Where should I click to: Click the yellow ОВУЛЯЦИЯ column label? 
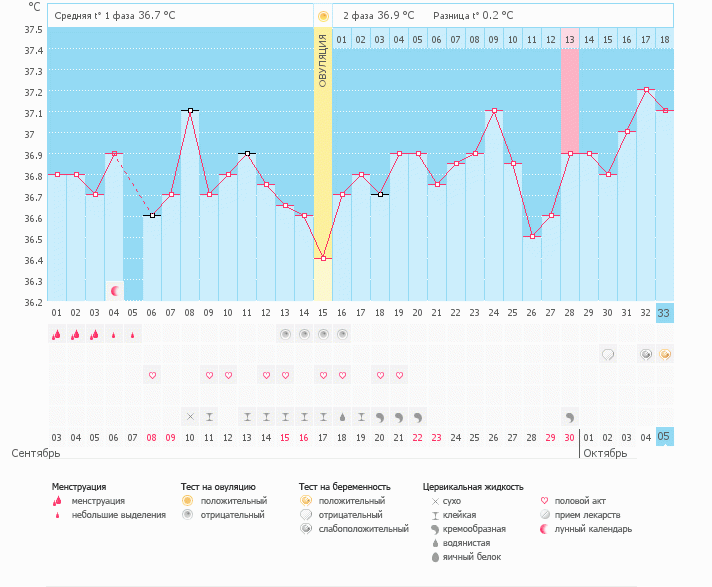(322, 60)
